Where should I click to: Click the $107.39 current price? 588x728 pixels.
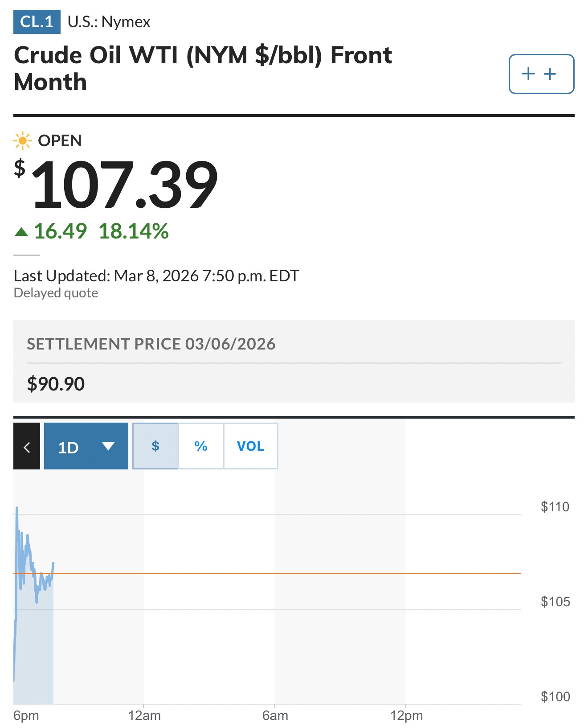tap(125, 185)
